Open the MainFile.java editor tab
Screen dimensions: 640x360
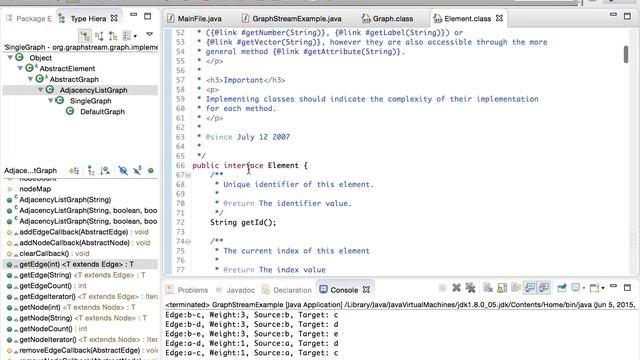(x=195, y=18)
